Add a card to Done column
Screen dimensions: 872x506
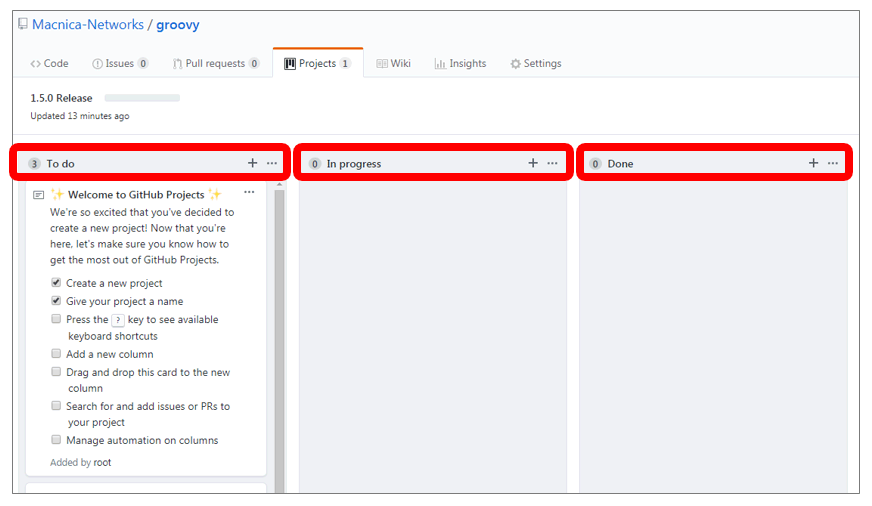pos(813,163)
